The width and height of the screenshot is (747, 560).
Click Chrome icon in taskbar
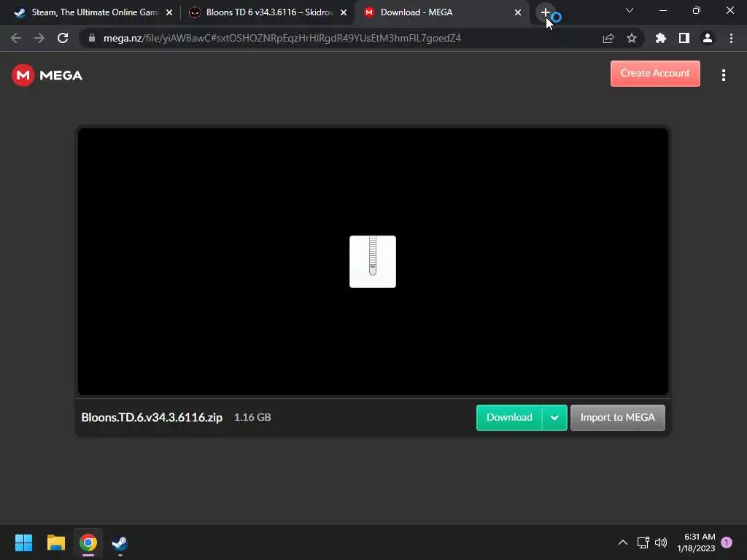(88, 542)
